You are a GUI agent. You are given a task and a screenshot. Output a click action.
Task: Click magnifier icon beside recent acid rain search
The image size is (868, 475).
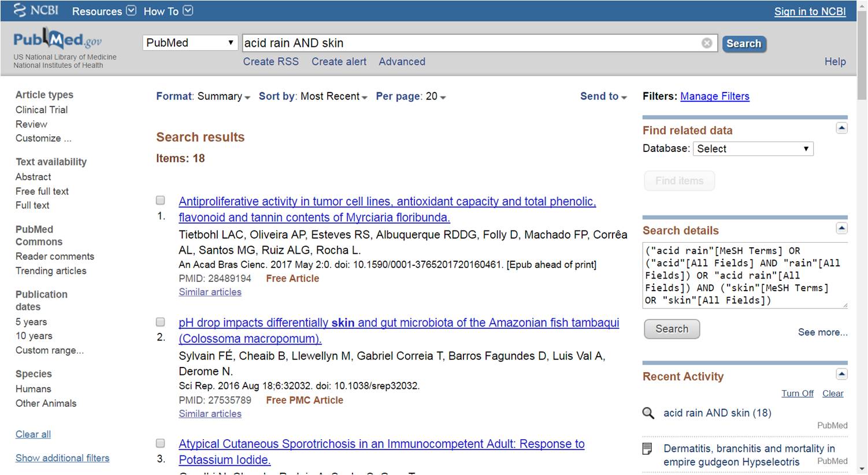click(648, 413)
